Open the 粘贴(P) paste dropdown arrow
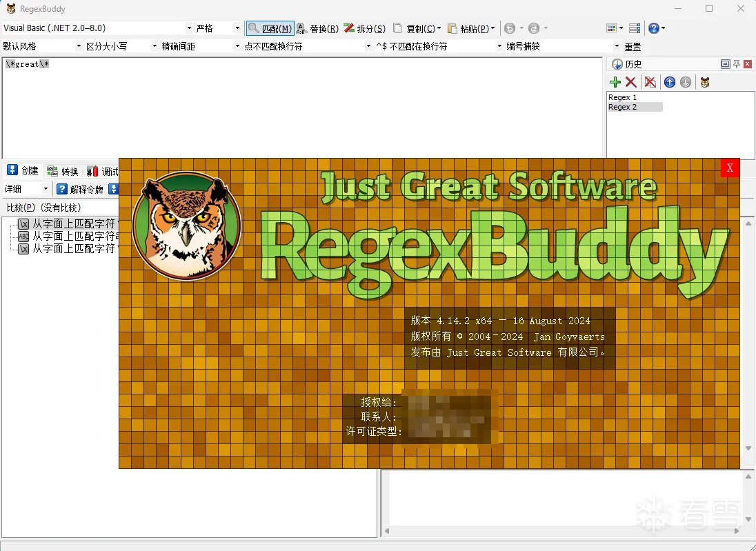756x551 pixels. (x=493, y=28)
